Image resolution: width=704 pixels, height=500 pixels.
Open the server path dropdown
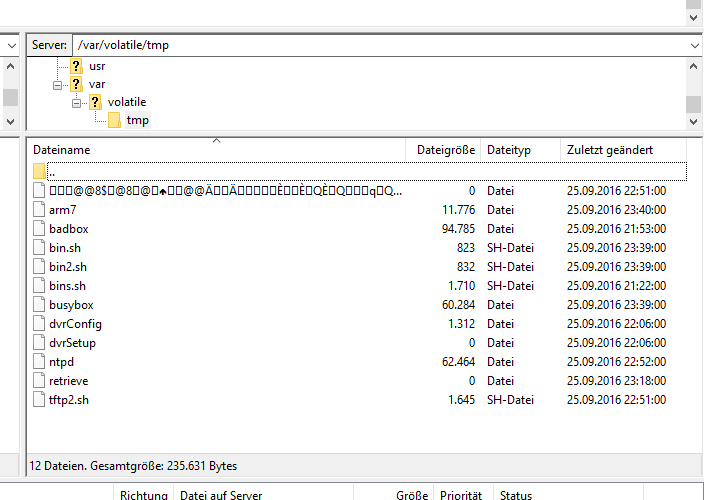pos(694,45)
